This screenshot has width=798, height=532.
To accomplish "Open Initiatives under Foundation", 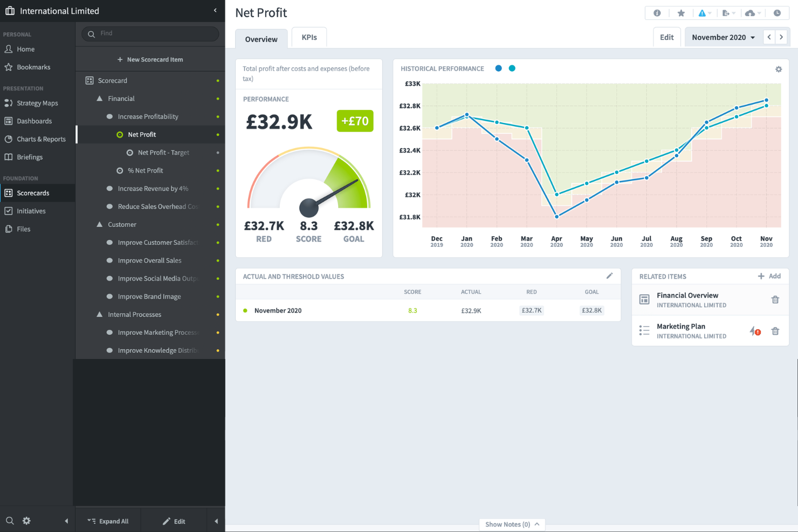I will click(30, 211).
